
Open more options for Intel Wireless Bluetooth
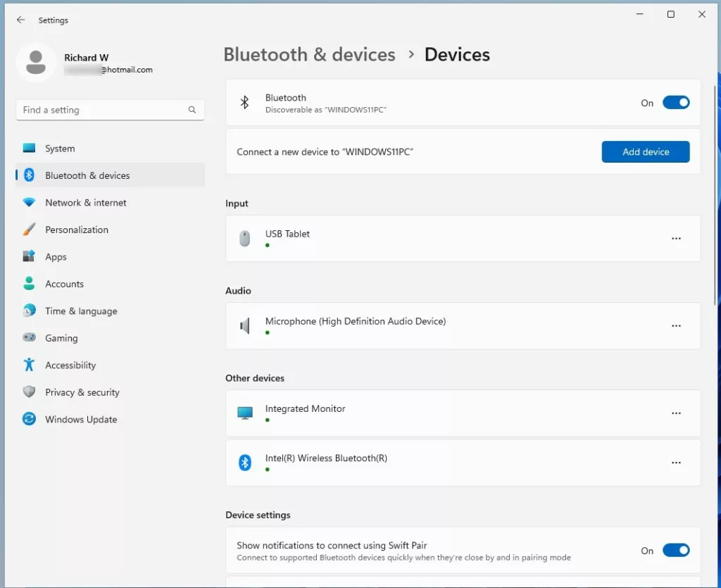point(676,463)
